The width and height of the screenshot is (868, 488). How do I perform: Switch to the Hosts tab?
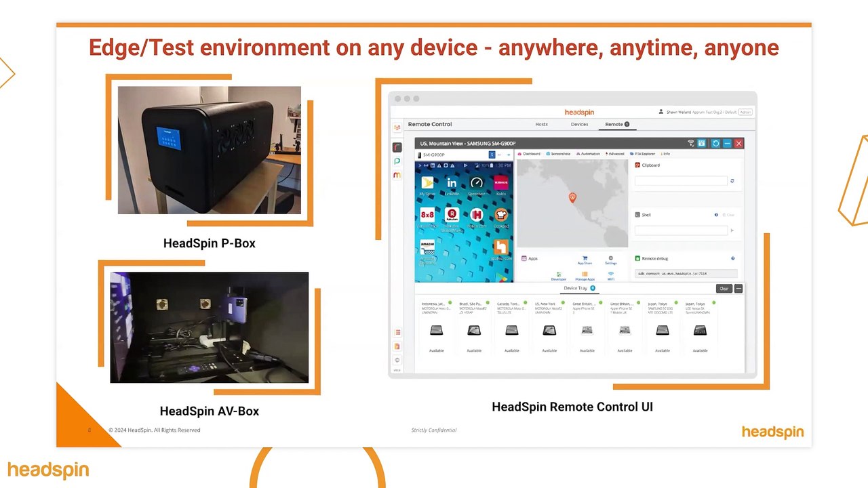[x=541, y=124]
